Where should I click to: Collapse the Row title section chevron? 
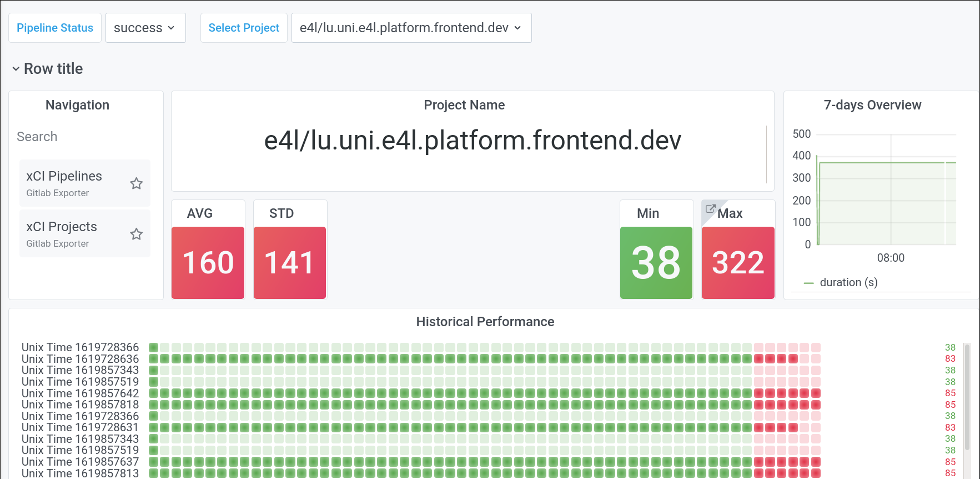[x=16, y=69]
